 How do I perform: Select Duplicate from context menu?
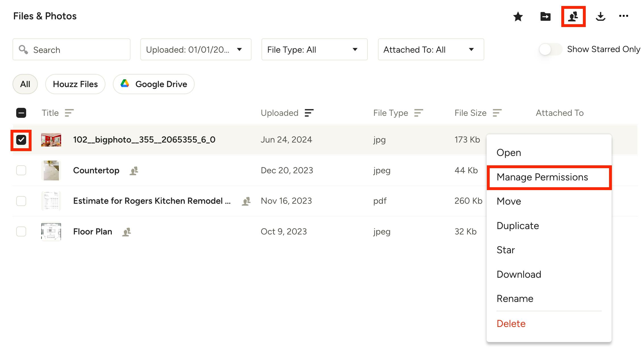point(518,226)
